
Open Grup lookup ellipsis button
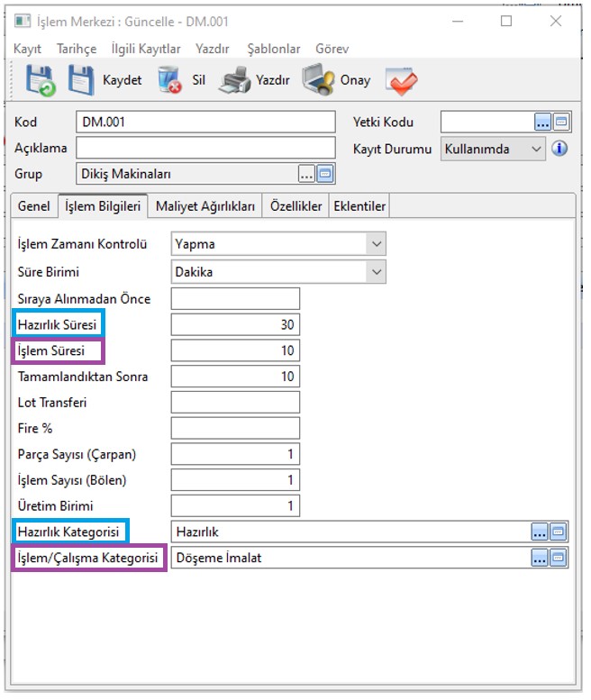tap(306, 174)
